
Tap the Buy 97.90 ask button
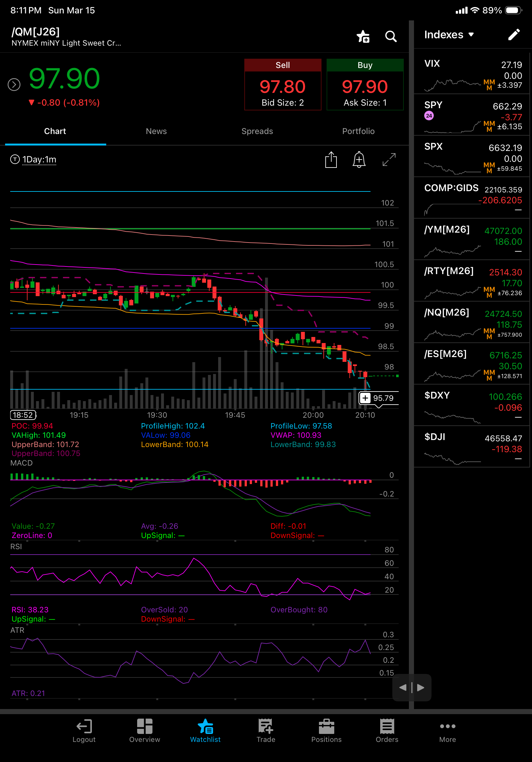tap(365, 85)
